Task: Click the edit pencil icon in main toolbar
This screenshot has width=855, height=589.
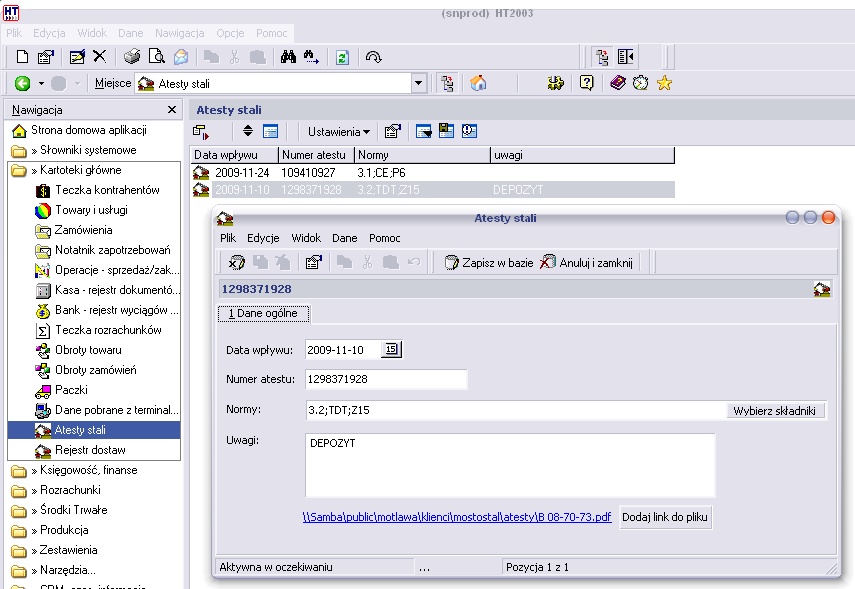Action: (x=77, y=57)
